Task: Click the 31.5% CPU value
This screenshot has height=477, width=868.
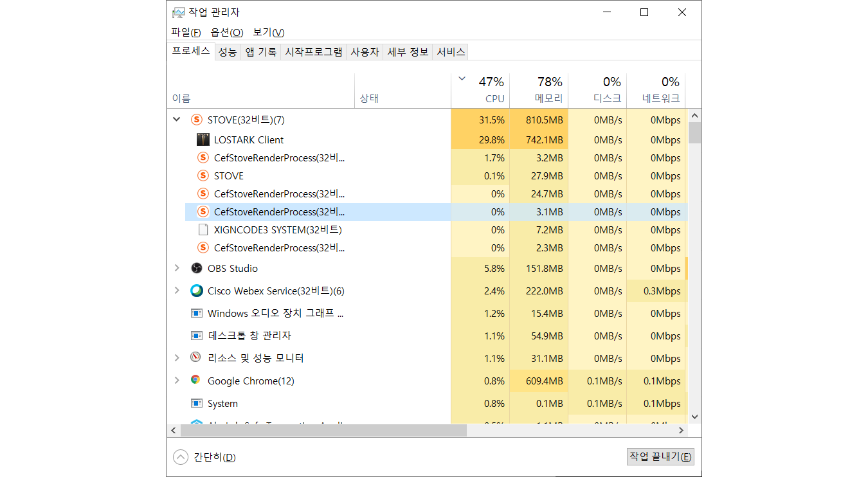Action: tap(492, 120)
